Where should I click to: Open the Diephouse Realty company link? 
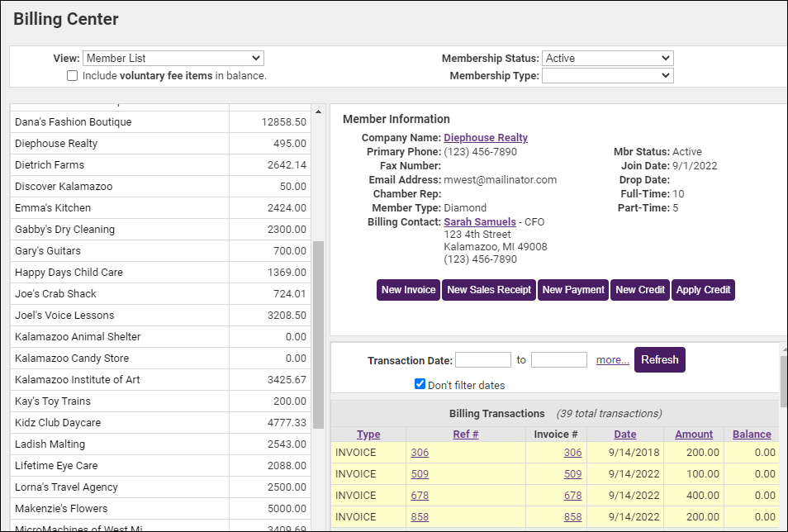(x=486, y=138)
